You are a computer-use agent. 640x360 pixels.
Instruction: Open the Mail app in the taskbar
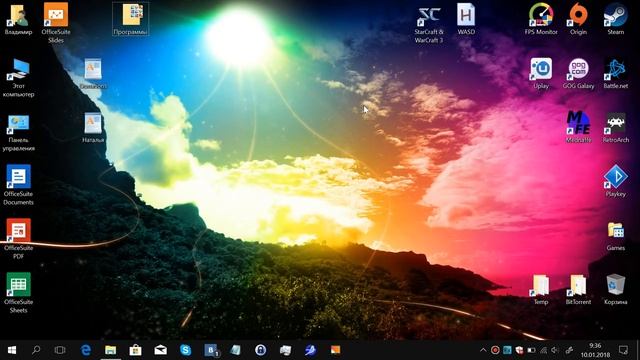(160, 350)
